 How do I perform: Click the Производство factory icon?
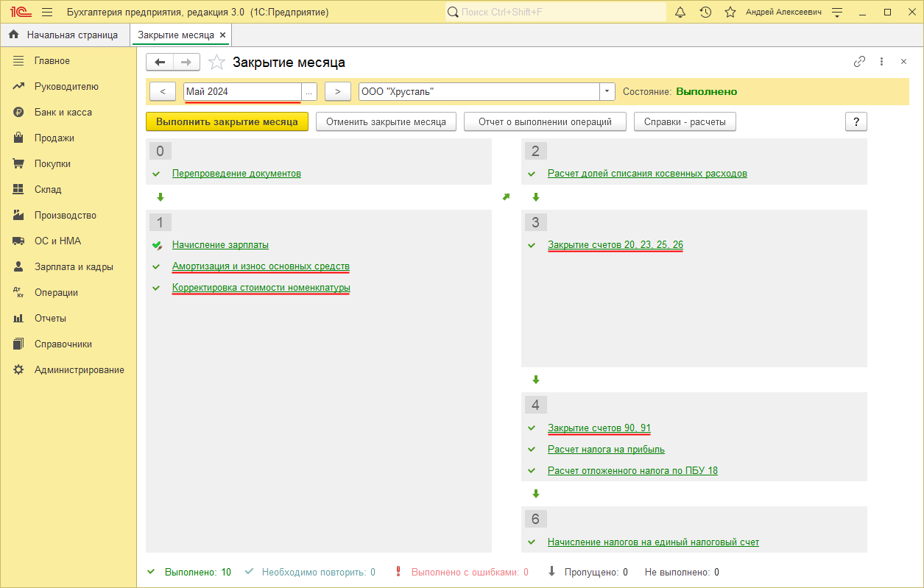pyautogui.click(x=19, y=216)
